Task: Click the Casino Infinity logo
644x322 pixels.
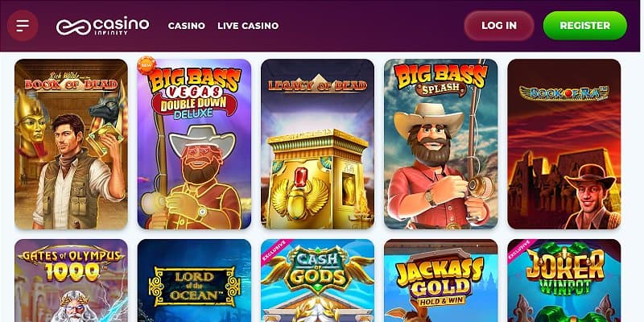Action: coord(103,26)
